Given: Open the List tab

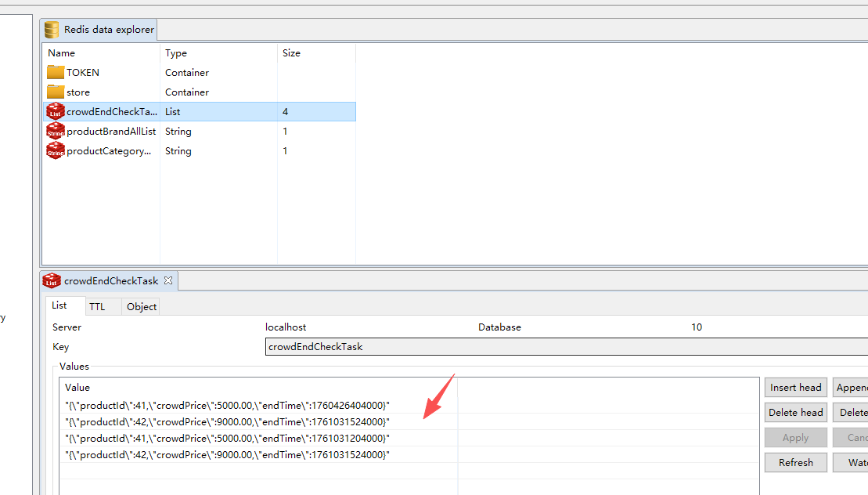Looking at the screenshot, I should (x=59, y=305).
